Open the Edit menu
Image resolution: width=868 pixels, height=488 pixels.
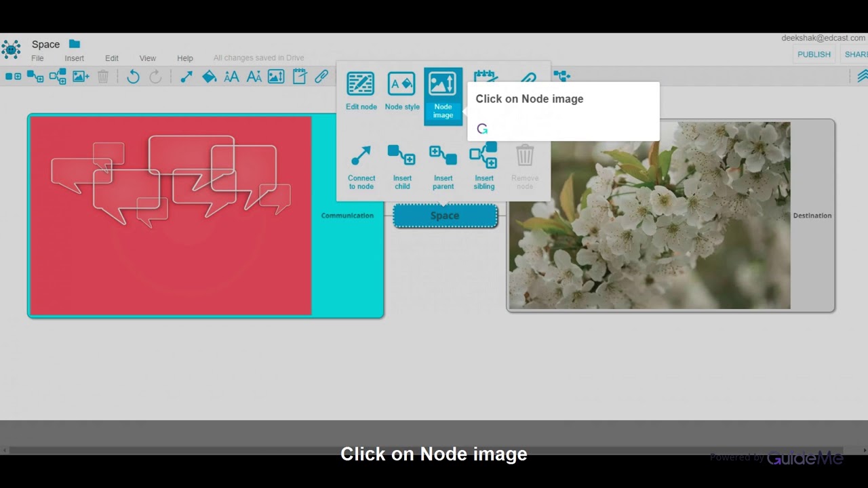[112, 58]
